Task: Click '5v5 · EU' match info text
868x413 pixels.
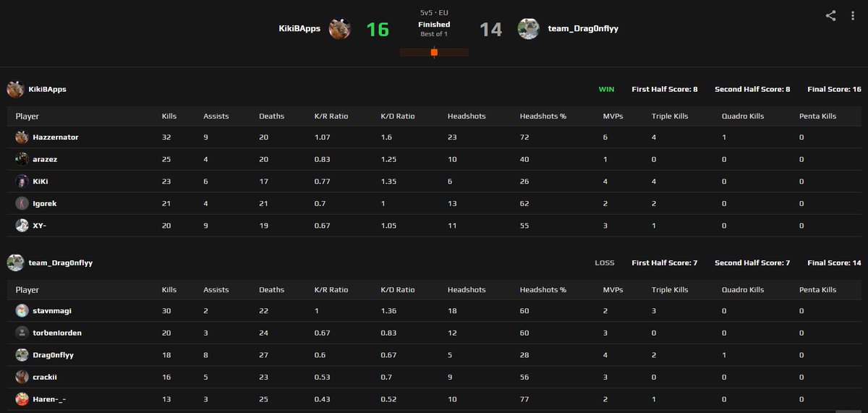Action: click(x=434, y=13)
